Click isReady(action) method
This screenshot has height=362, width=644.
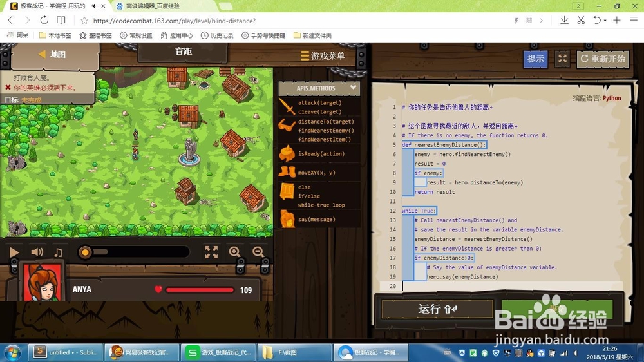[x=321, y=154]
